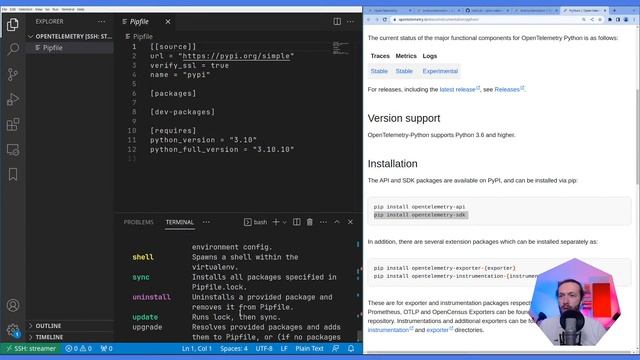640x360 pixels.
Task: Open the terminal launch profile dropdown arrow
Action: tap(284, 222)
